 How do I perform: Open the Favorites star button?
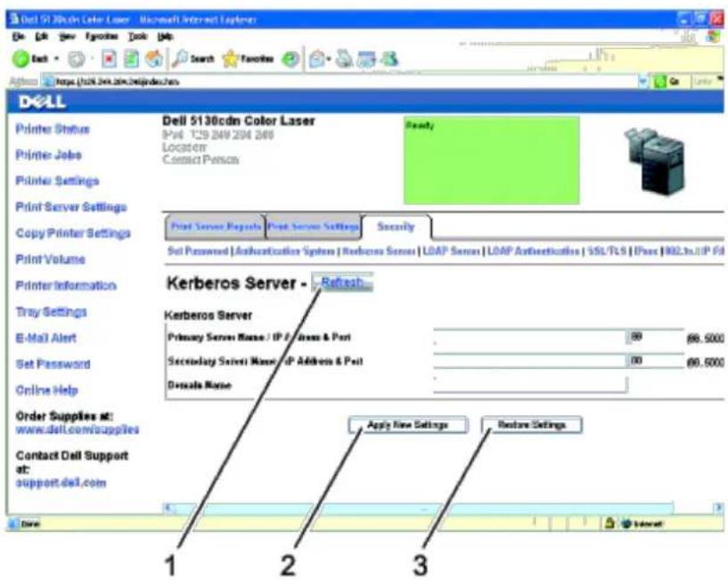[248, 59]
